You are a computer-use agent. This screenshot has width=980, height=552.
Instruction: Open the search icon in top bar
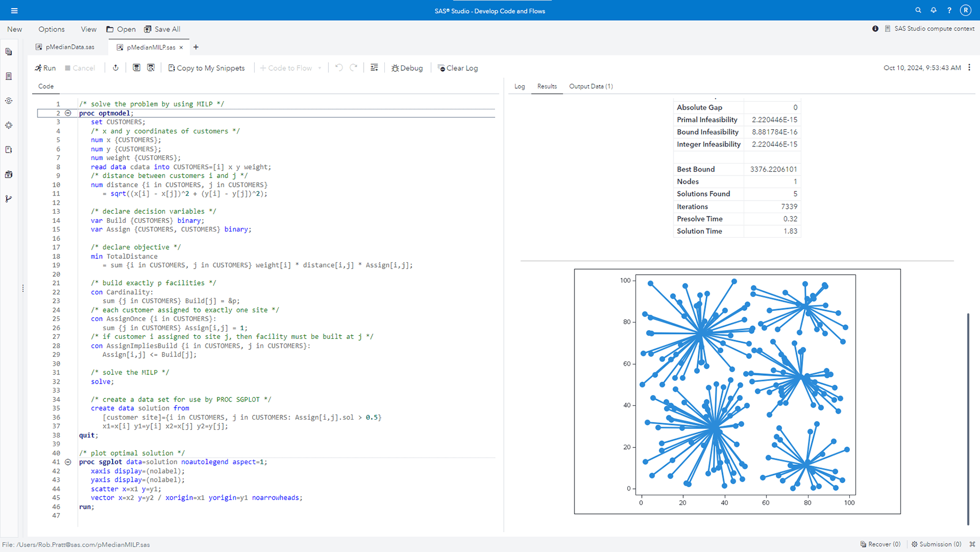[x=918, y=10]
